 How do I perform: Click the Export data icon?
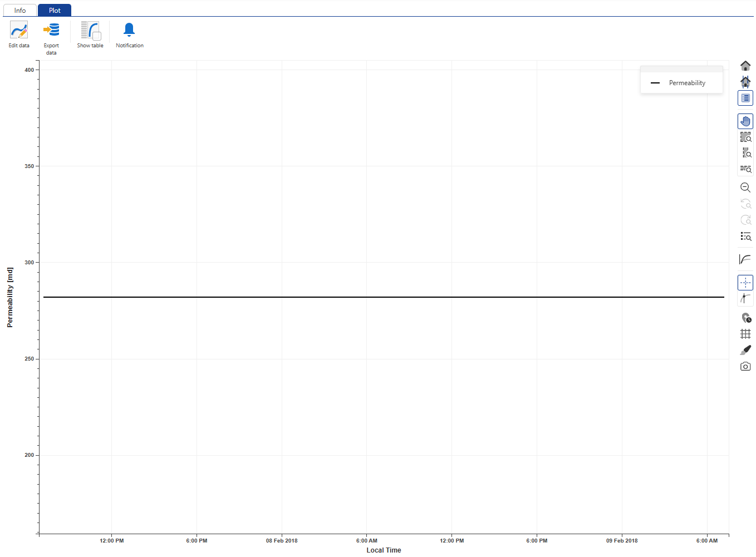51,30
